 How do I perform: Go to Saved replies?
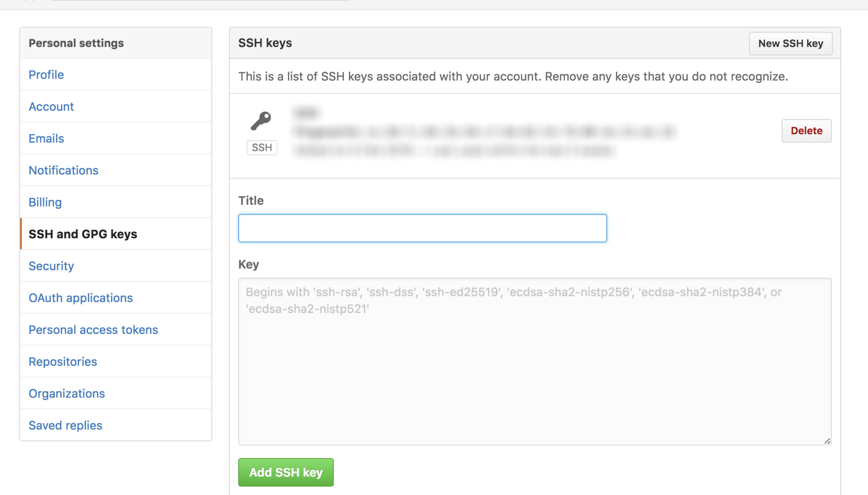point(65,425)
